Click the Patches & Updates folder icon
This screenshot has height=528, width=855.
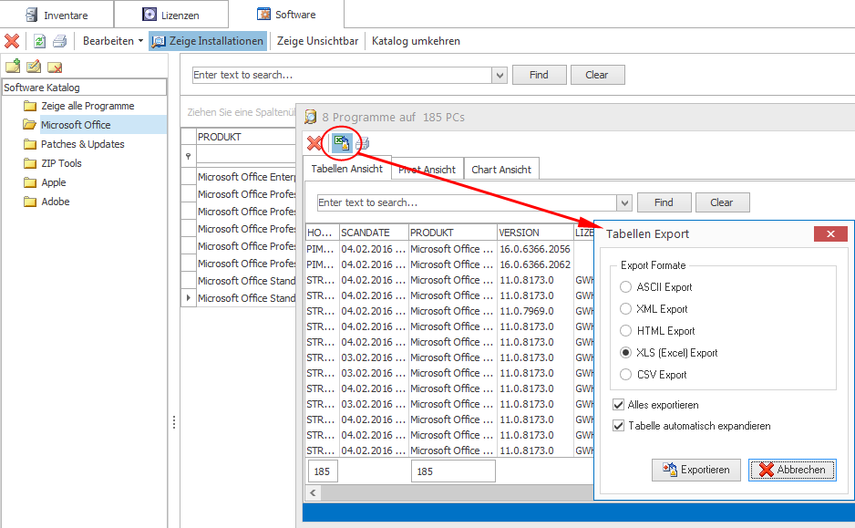[x=30, y=144]
